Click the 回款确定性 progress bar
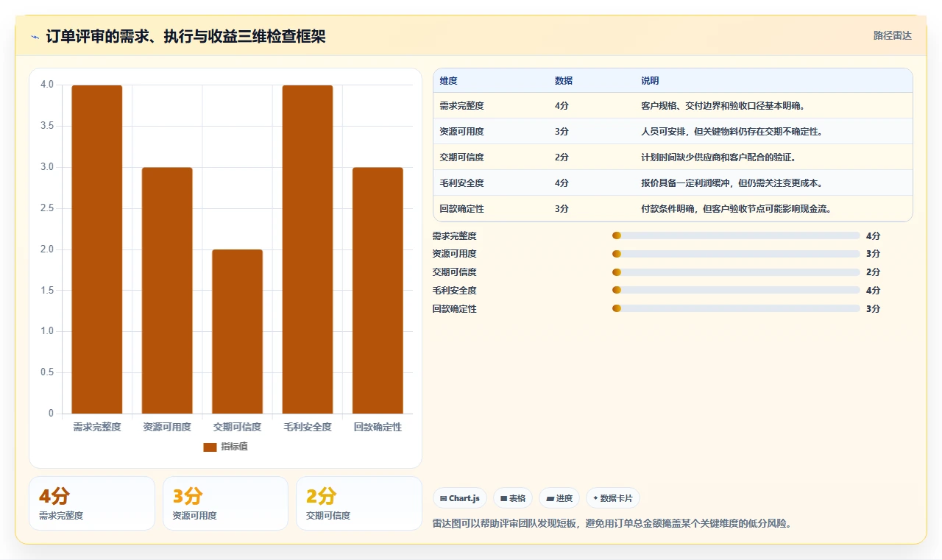 (736, 308)
